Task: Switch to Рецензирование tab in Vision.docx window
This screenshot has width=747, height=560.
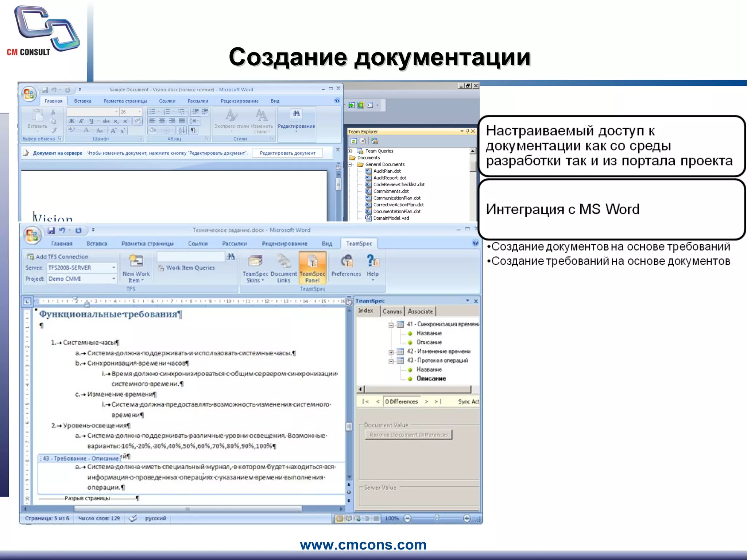Action: (240, 101)
